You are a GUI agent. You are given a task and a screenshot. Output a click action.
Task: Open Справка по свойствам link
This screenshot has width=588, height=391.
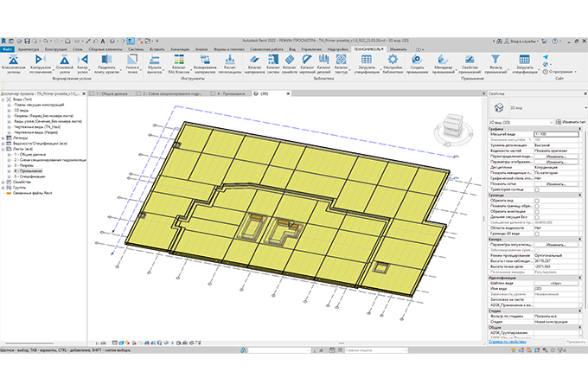click(508, 342)
